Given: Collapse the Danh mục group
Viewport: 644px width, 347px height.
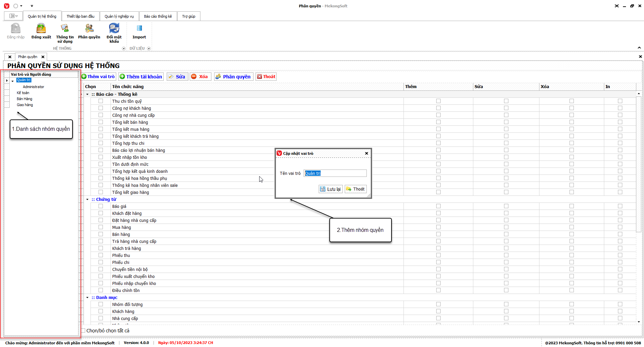Looking at the screenshot, I should [88, 298].
